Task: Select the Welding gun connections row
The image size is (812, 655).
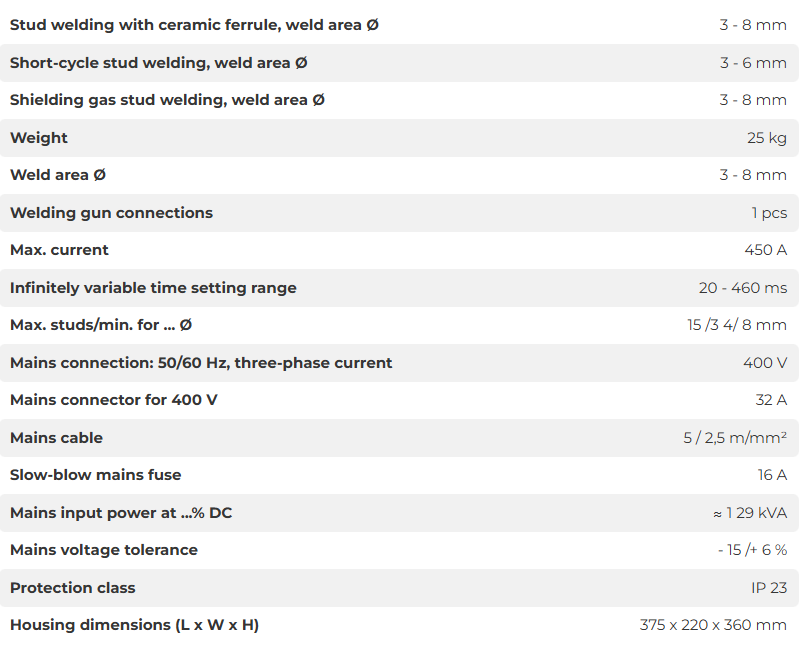Action: (x=399, y=213)
